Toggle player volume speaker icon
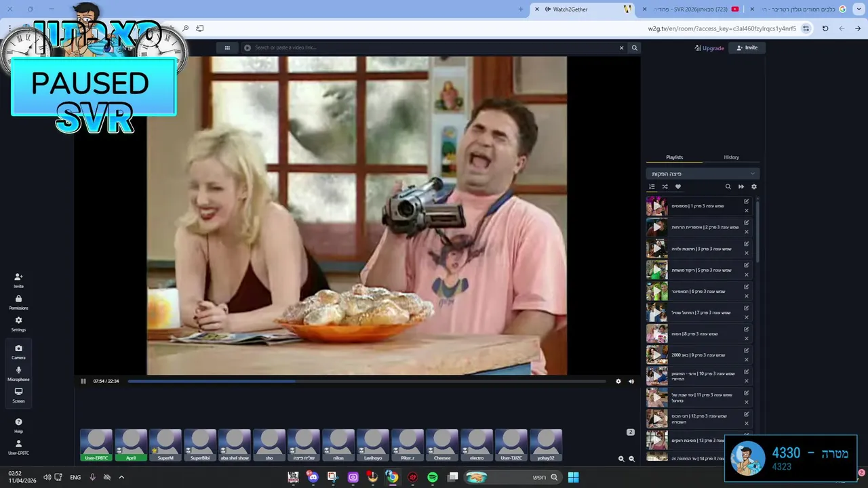This screenshot has height=488, width=868. pos(631,381)
